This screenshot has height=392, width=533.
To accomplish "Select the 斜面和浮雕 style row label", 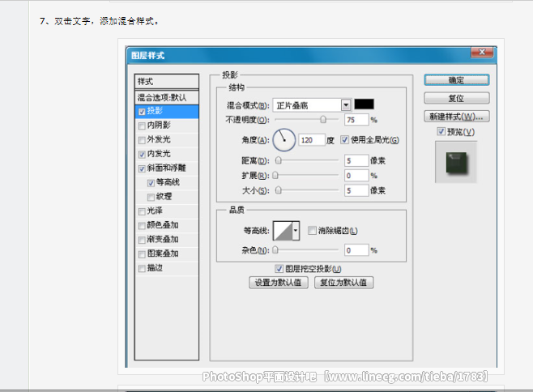I will coord(167,168).
